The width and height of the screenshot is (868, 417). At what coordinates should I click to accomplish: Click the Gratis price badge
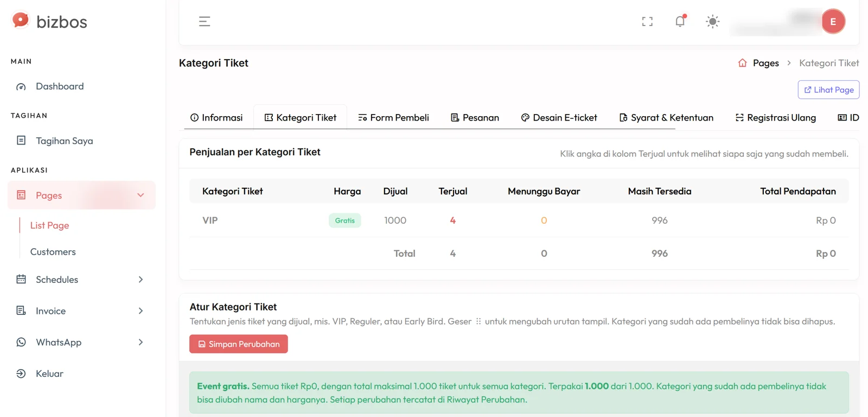click(x=345, y=220)
